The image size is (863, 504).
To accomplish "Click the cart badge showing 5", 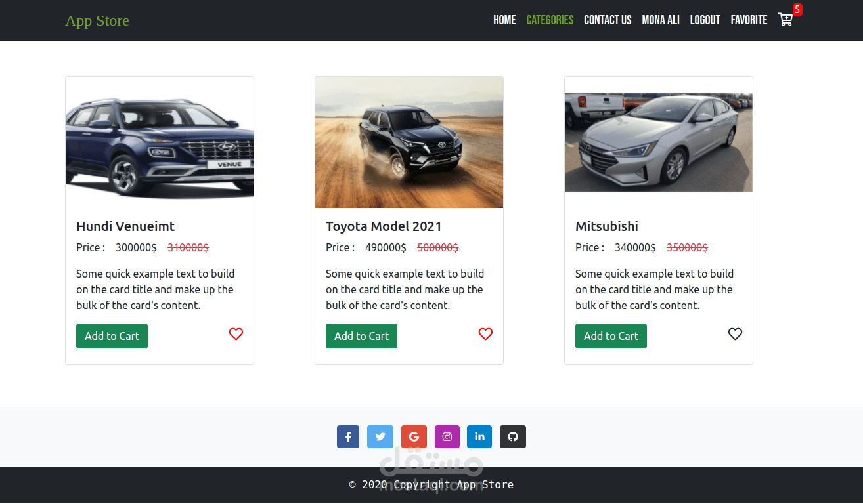I will [x=797, y=9].
